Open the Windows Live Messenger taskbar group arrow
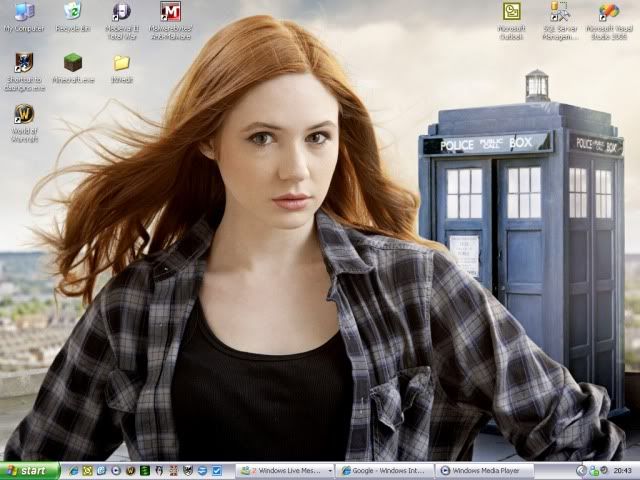Screen dimensions: 640x480 (x=330, y=471)
